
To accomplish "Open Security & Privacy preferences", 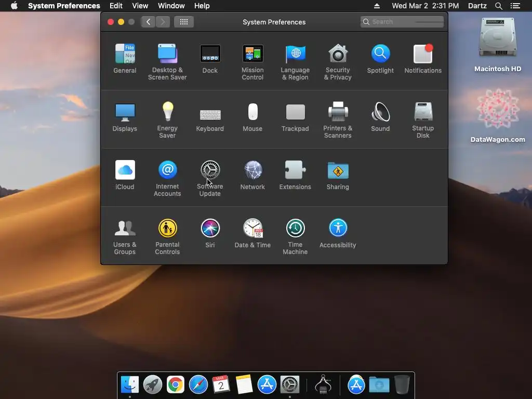I will point(338,62).
